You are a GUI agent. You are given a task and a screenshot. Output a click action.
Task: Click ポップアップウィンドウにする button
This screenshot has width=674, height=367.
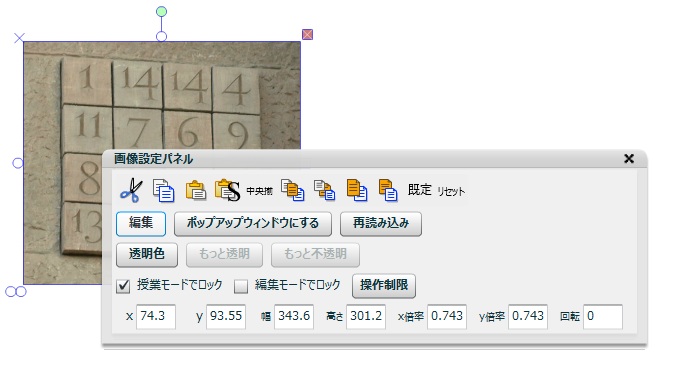tap(253, 223)
